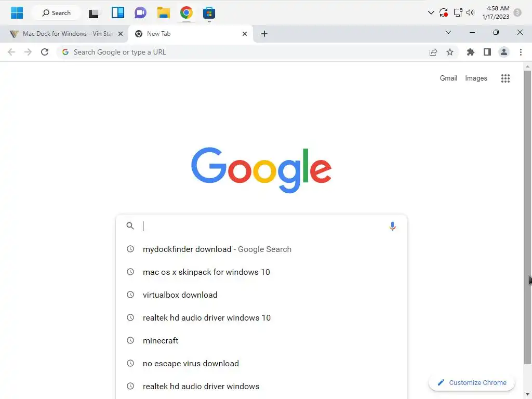Go forward to next page
The width and height of the screenshot is (532, 399).
point(28,52)
